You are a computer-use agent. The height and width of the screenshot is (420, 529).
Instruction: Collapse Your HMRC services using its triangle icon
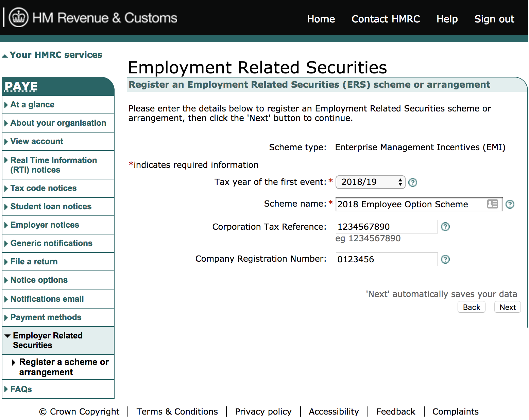coord(5,55)
